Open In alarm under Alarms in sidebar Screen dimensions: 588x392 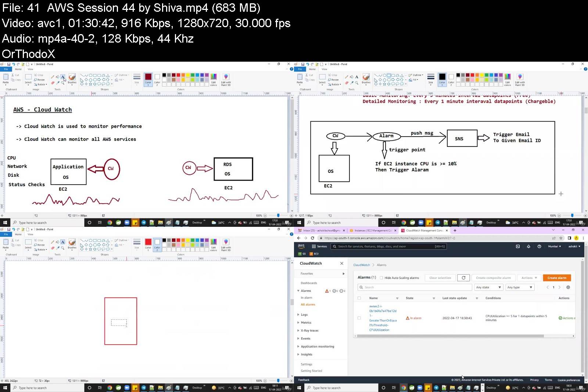(x=306, y=298)
